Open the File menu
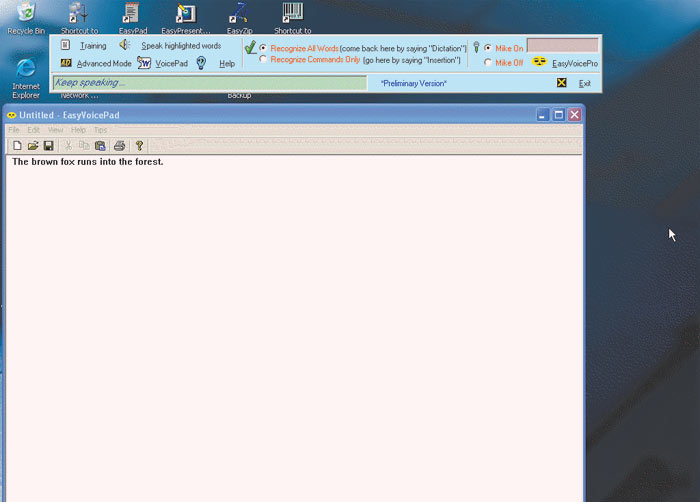700x502 pixels. point(14,130)
